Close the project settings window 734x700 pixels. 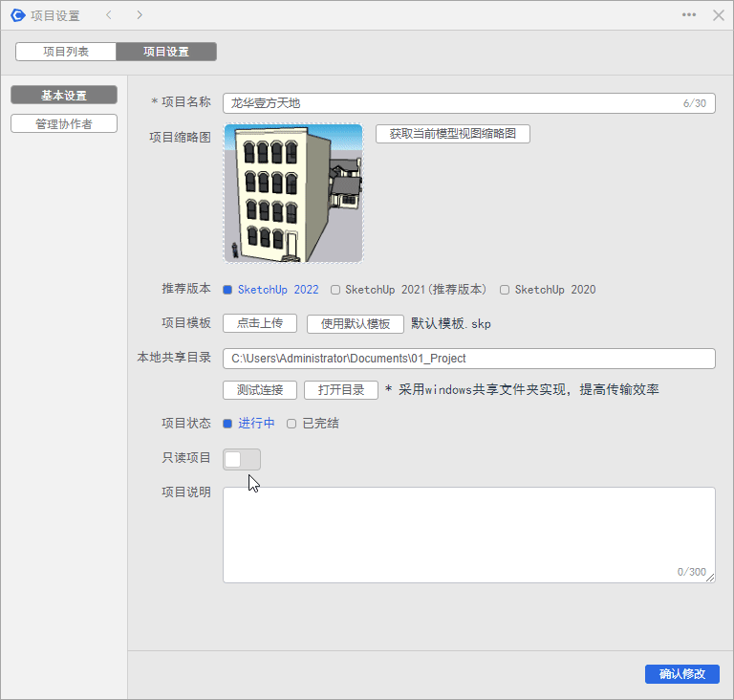[718, 15]
